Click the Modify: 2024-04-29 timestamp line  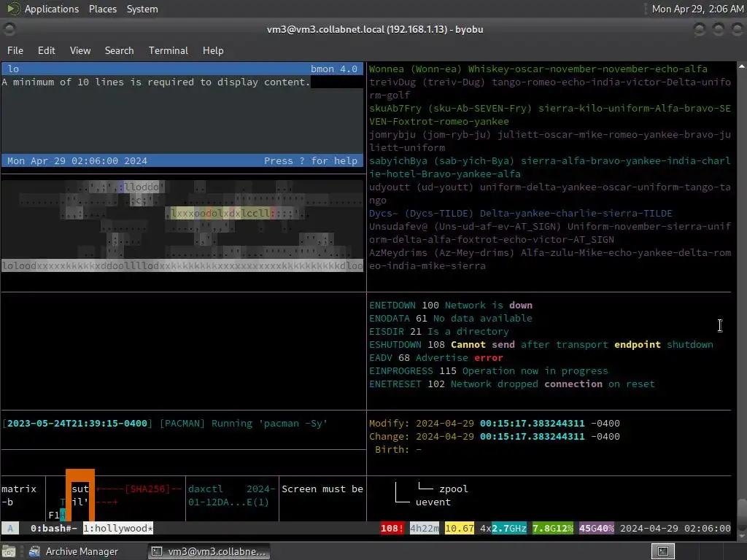pos(495,424)
